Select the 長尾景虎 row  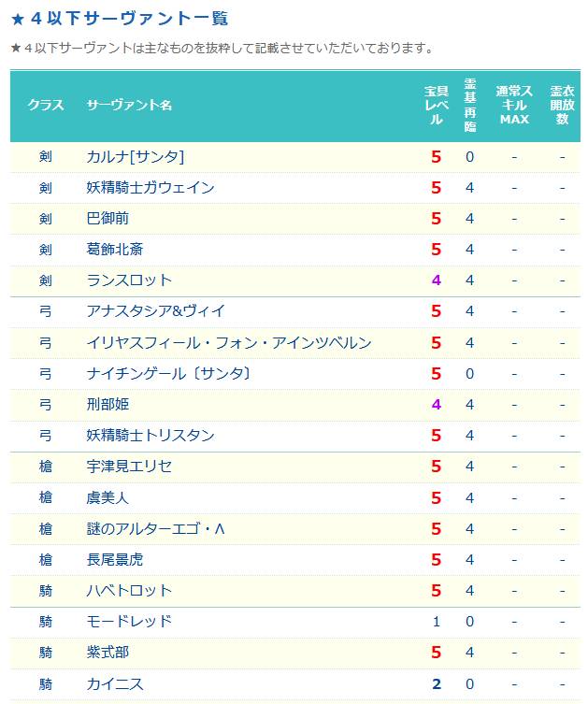coord(294,560)
